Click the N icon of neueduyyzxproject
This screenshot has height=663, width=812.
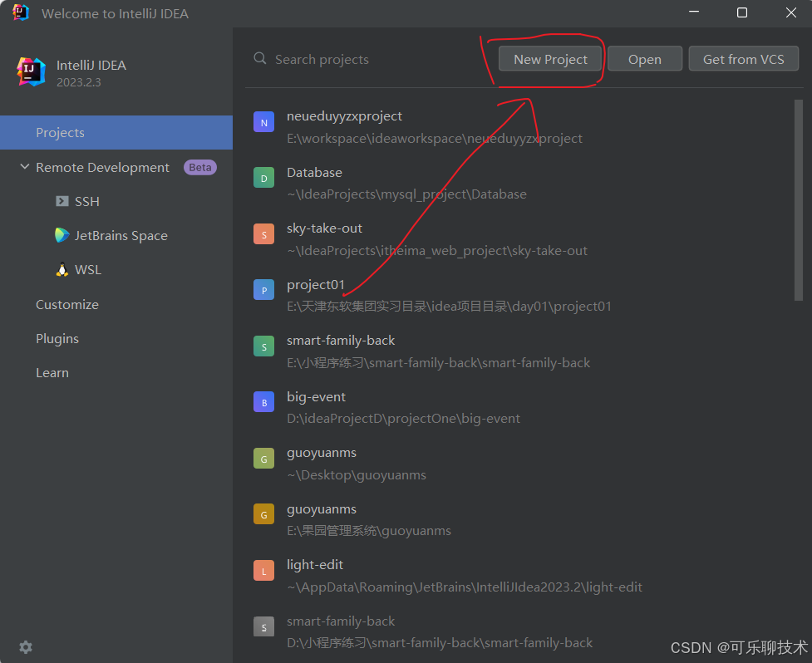pyautogui.click(x=263, y=123)
